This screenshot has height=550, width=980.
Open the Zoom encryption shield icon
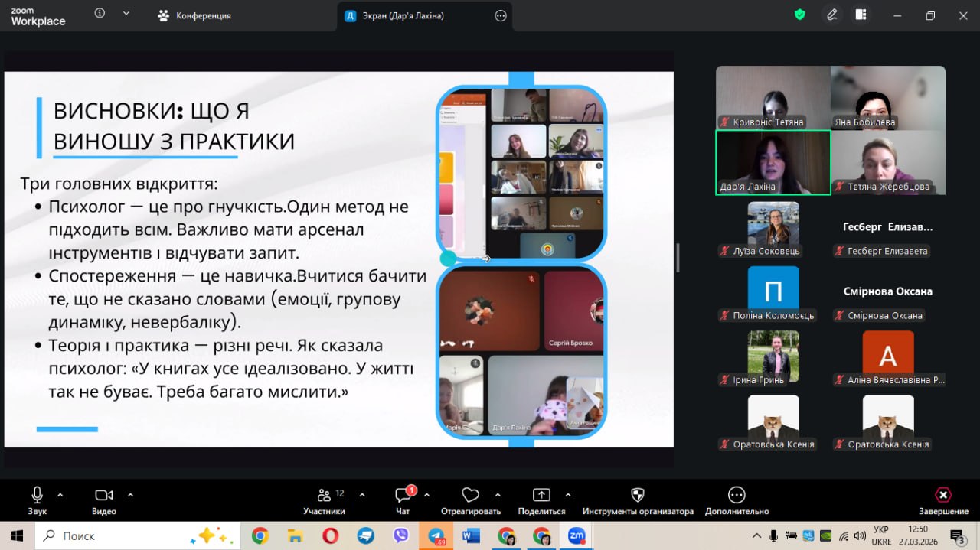tap(800, 15)
